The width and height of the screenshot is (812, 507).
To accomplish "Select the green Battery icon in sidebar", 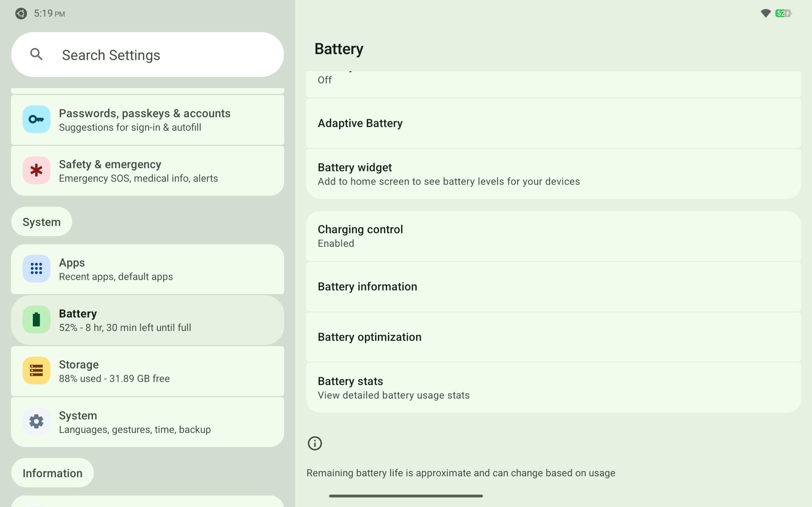I will [36, 319].
